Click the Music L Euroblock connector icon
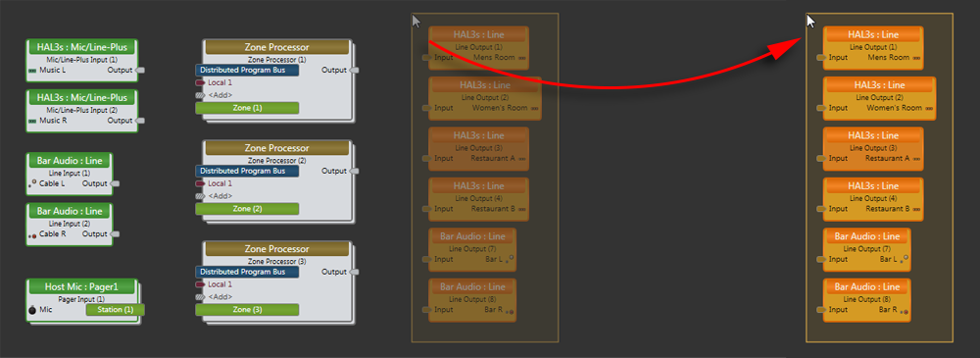The height and width of the screenshot is (358, 980). [32, 71]
